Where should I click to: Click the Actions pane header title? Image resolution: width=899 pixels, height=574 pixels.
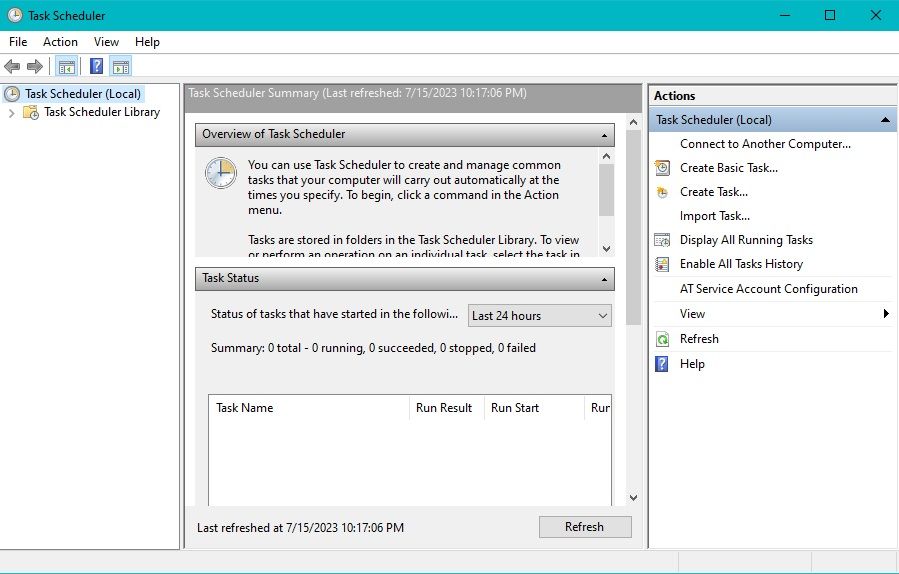[674, 96]
